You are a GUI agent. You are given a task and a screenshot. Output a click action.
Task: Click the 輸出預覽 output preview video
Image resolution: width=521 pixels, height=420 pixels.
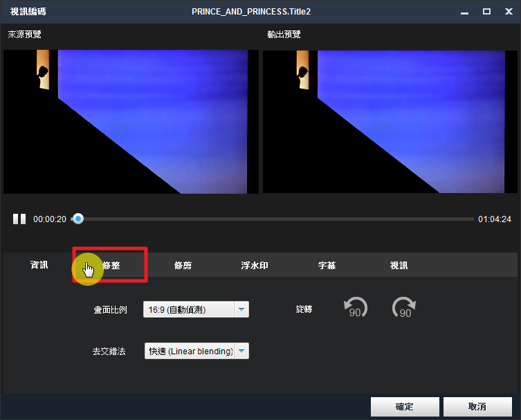click(390, 121)
